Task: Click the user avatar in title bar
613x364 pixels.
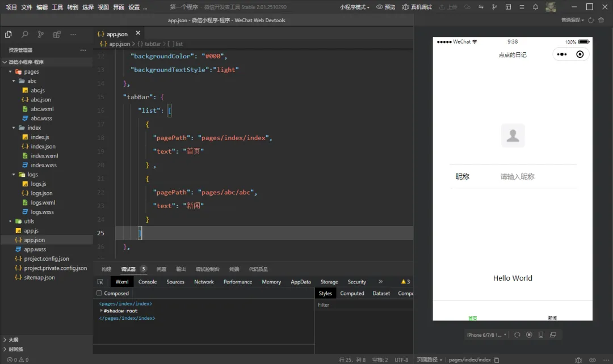Action: [x=551, y=7]
